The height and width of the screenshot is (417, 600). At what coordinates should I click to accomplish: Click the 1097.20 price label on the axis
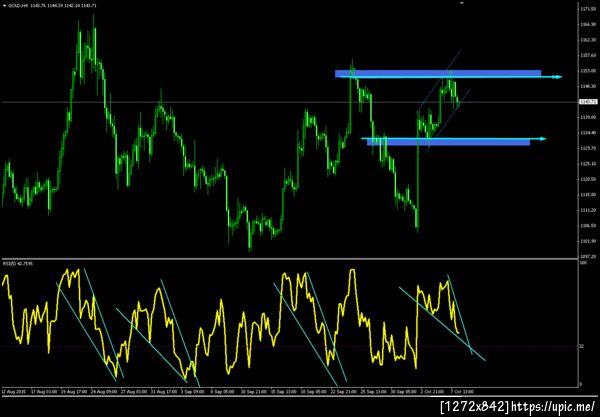pyautogui.click(x=587, y=257)
